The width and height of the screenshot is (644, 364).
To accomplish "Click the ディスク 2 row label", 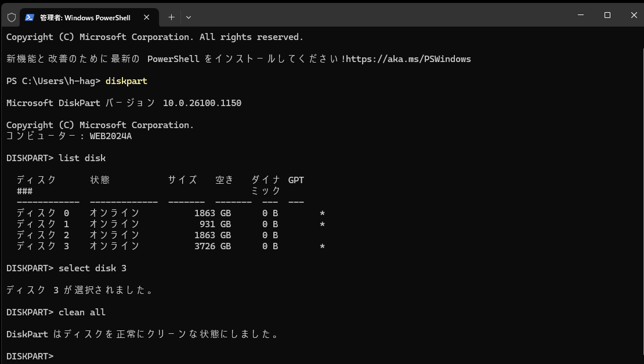I will coord(43,235).
